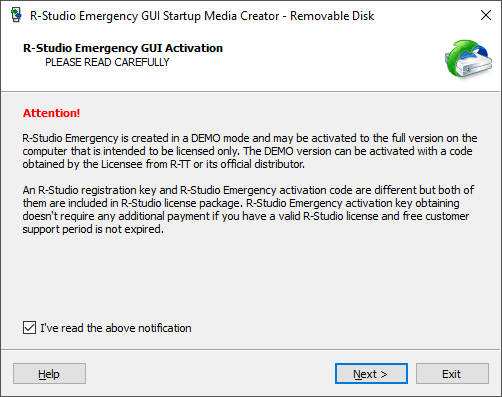Proceed with the Next > button

click(x=371, y=374)
